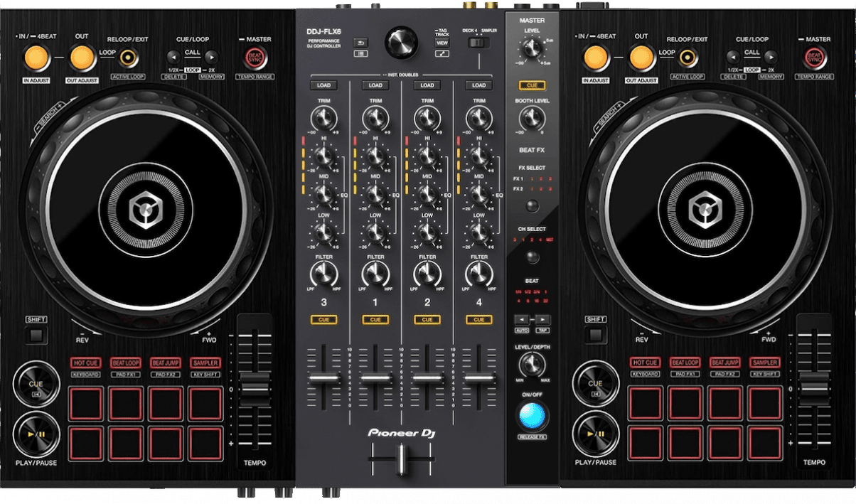Select HOT CUE pad mode on the left deck
The image size is (856, 504).
pos(86,363)
